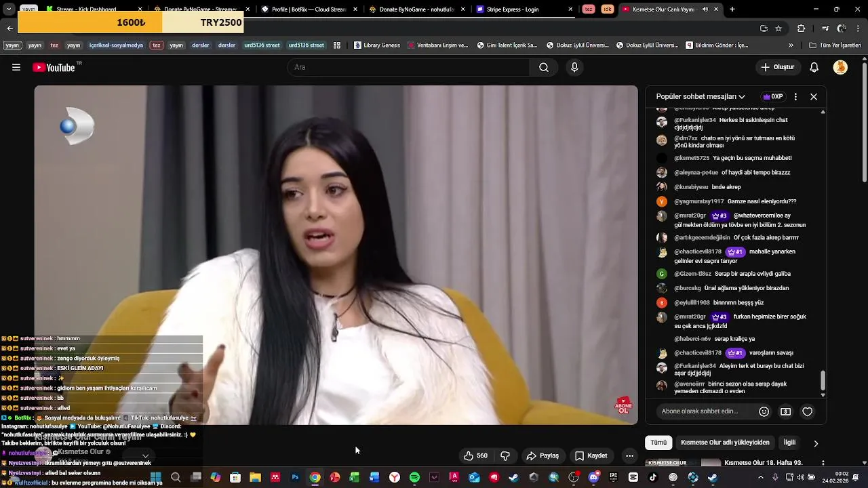Open Kısmetse Olur 18. Hafta 93. video
The width and height of the screenshot is (868, 488).
point(763,463)
